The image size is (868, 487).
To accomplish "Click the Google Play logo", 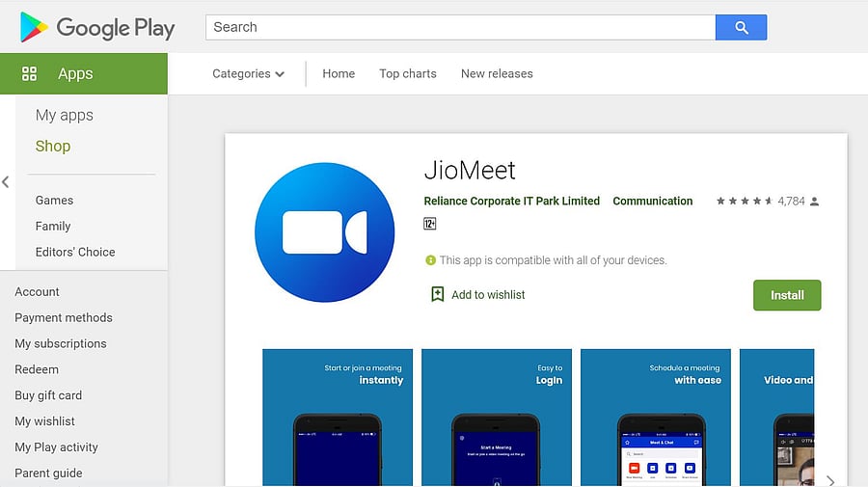I will tap(96, 28).
